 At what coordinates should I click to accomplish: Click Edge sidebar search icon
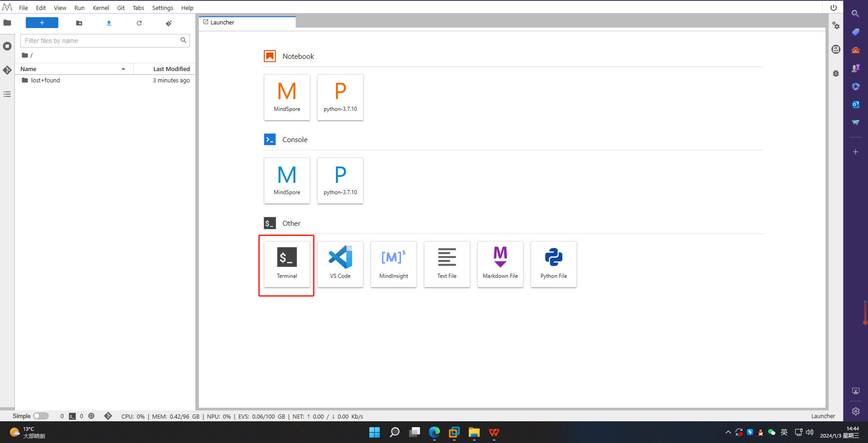click(855, 14)
